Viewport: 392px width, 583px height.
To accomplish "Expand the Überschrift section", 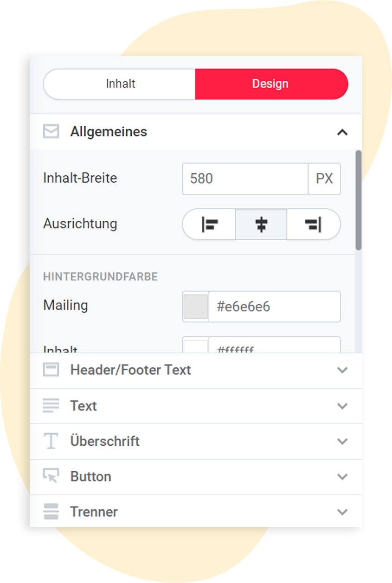I will point(342,441).
